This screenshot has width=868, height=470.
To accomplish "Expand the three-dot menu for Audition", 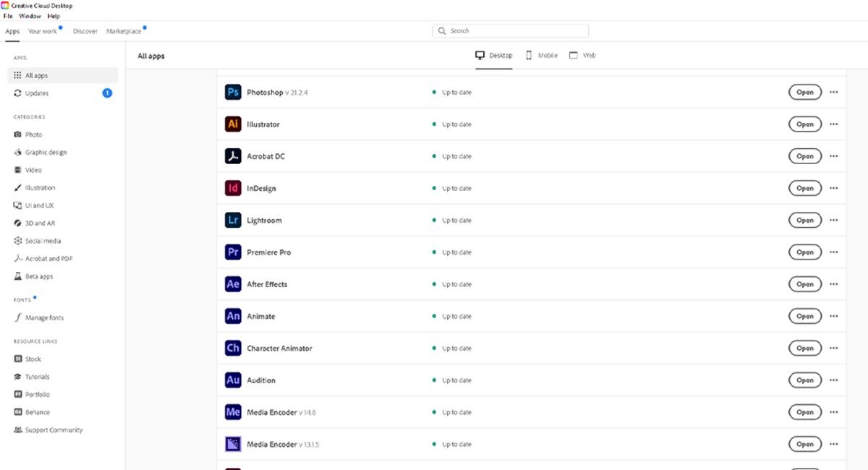I will click(x=833, y=380).
